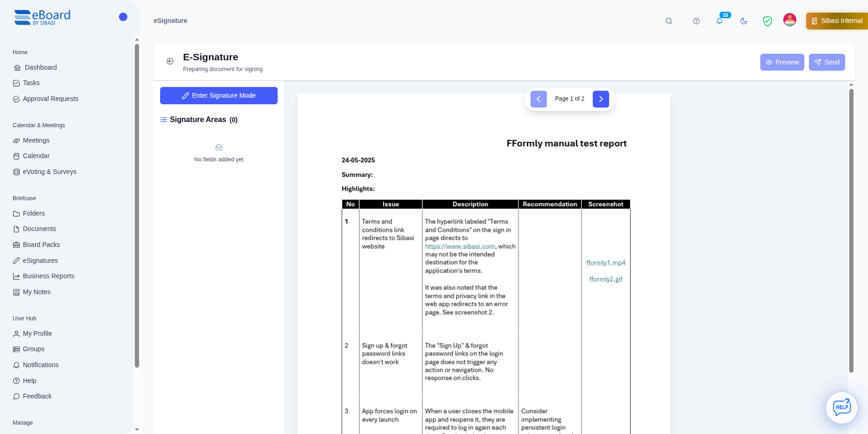The image size is (868, 434).
Task: Open eSignatures in the sidebar
Action: (x=40, y=260)
